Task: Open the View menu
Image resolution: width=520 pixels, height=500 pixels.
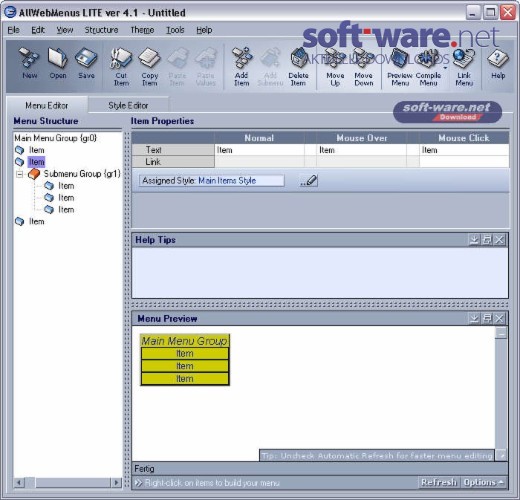Action: point(65,30)
